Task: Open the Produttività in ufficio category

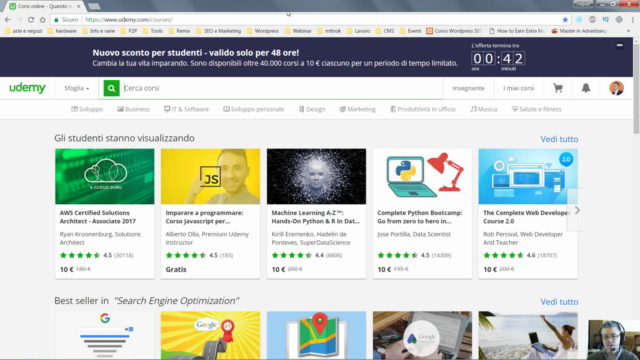Action: (423, 109)
